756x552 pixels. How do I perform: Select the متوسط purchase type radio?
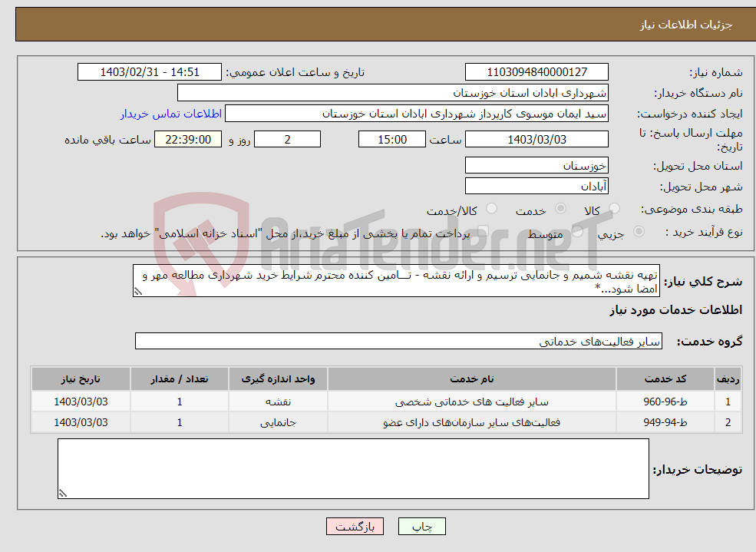[577, 232]
